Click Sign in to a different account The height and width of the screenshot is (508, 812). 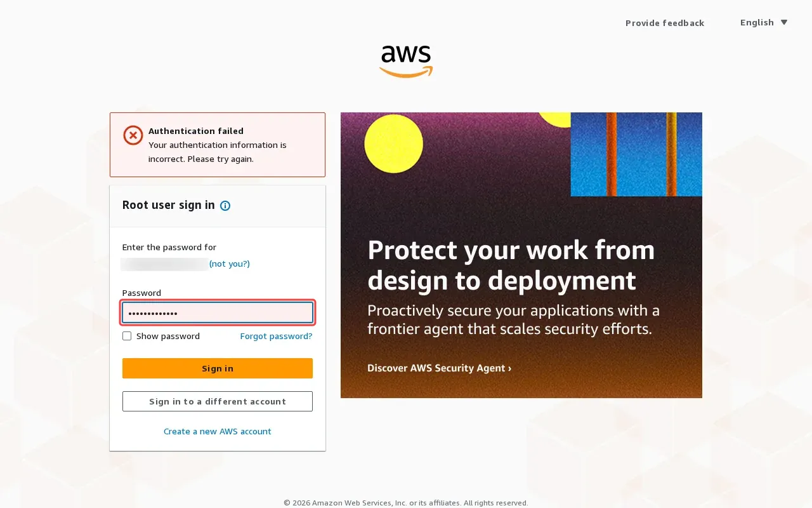click(x=218, y=401)
